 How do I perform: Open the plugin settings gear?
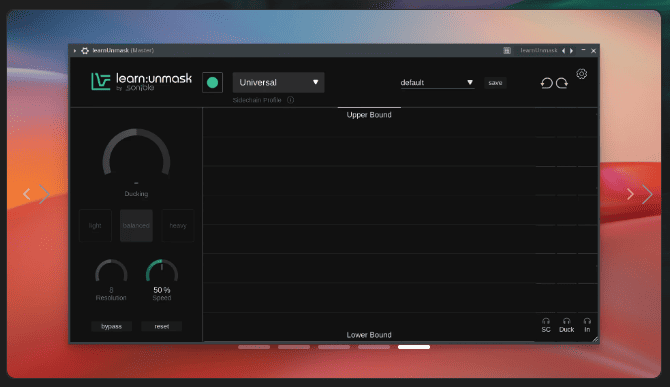click(582, 74)
